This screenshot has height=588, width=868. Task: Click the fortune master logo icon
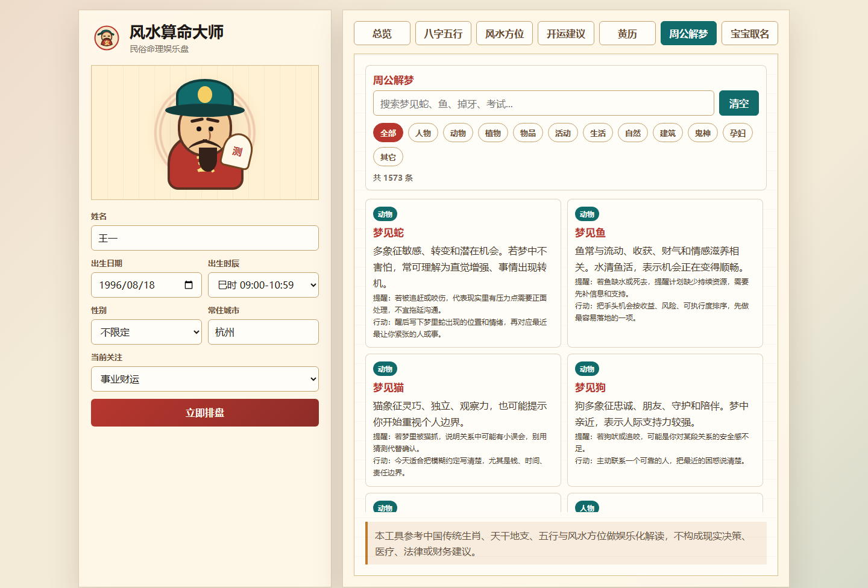pos(107,38)
